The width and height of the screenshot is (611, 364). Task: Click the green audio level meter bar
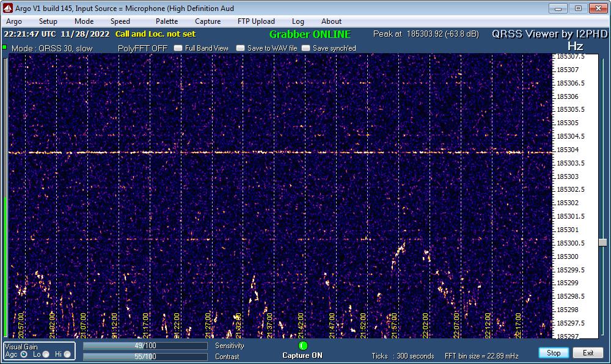[5, 267]
